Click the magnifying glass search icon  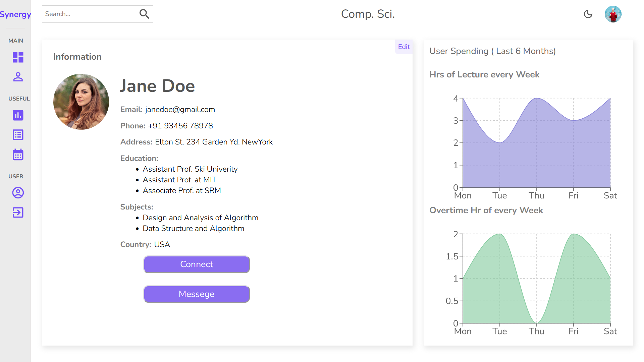coord(144,14)
